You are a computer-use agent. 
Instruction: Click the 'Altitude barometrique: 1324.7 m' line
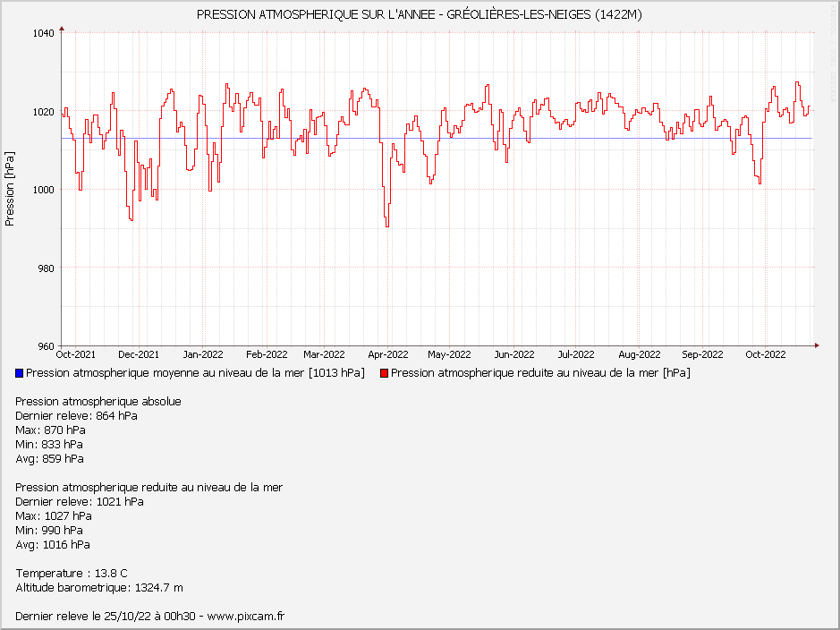pyautogui.click(x=99, y=587)
